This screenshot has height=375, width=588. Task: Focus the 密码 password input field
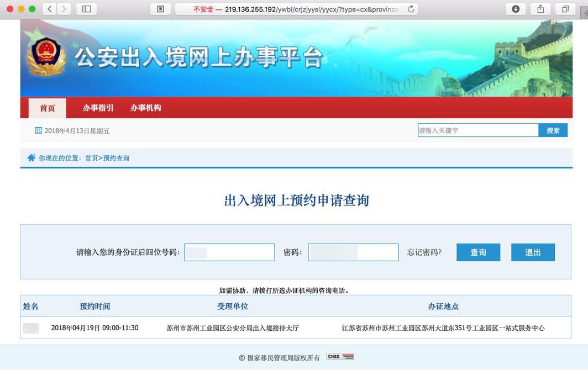tap(353, 252)
